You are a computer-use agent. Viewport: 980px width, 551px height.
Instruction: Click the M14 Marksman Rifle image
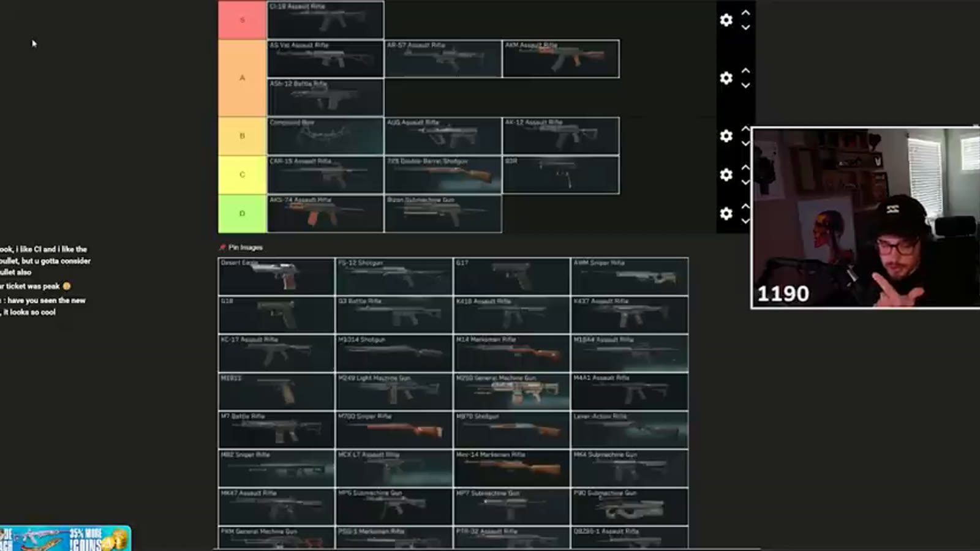pos(511,353)
